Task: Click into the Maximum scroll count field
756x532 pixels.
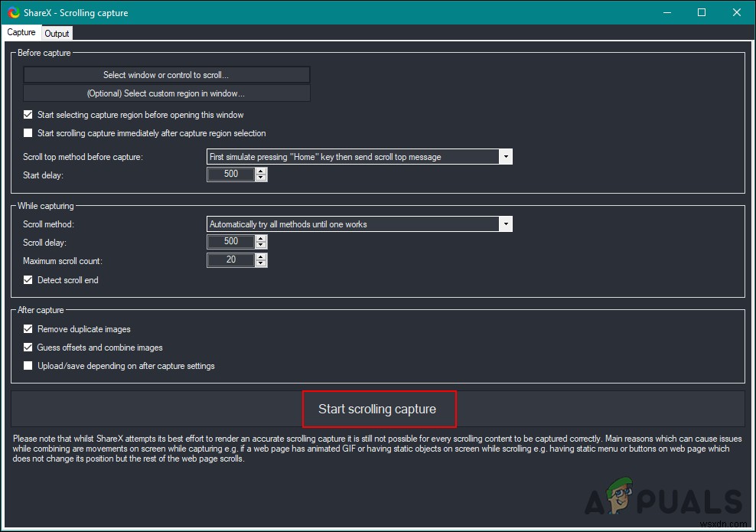Action: [x=230, y=260]
